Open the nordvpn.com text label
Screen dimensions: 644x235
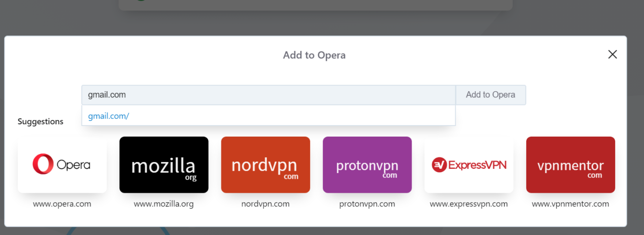(x=265, y=204)
